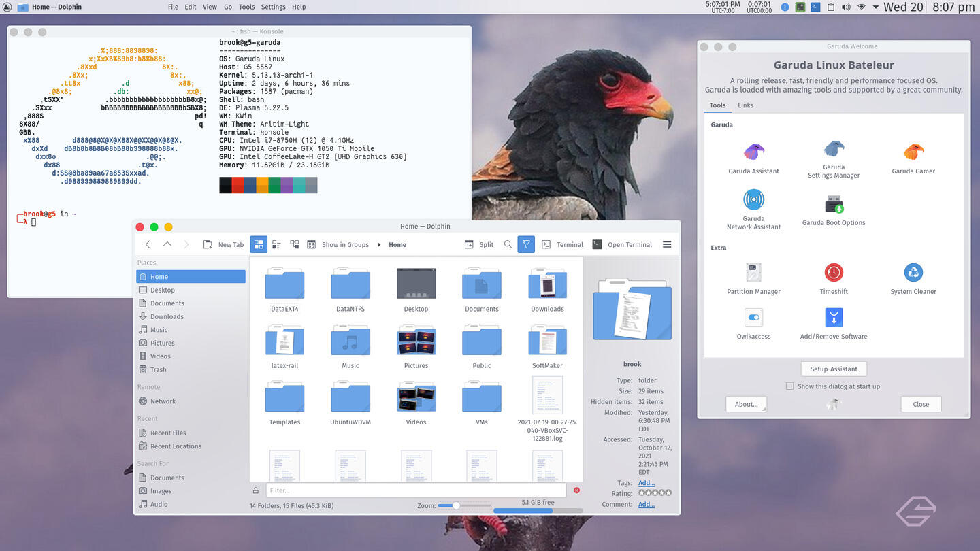Select Network under Remote
This screenshot has height=551, width=980.
(191, 401)
